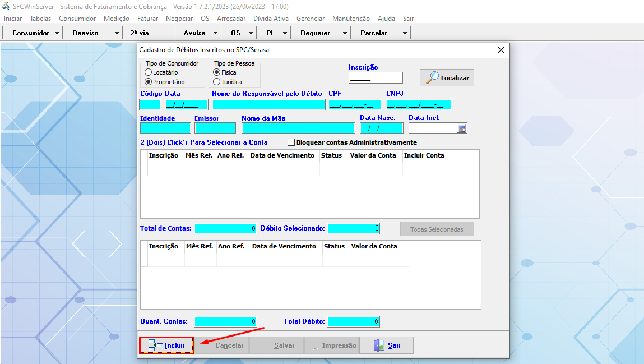
Task: Click the Localizar magnifier search button
Action: 447,78
